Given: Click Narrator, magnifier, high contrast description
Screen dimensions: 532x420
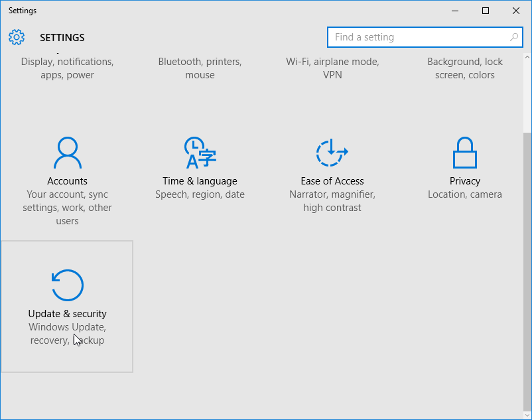Looking at the screenshot, I should [332, 200].
